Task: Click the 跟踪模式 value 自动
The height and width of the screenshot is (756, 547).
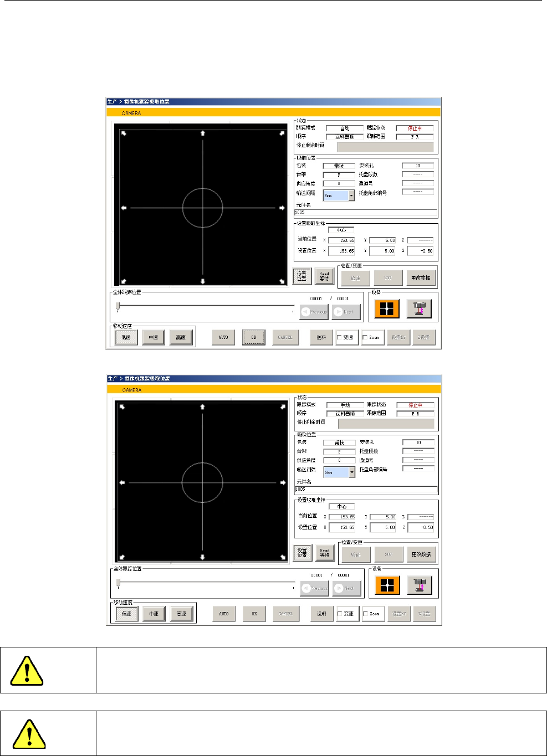Action: pos(345,128)
